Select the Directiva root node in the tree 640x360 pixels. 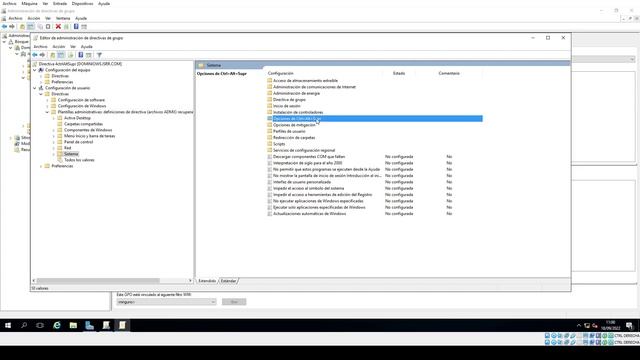[x=80, y=64]
